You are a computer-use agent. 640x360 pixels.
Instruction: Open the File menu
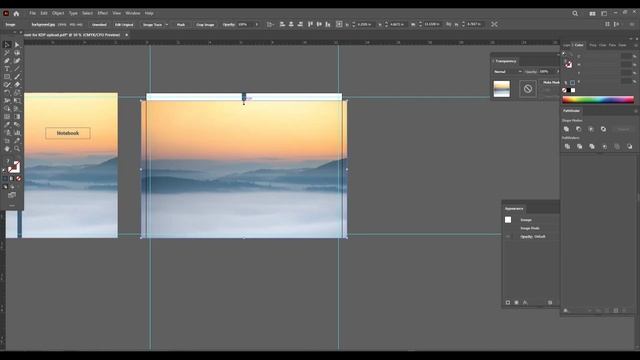point(32,13)
